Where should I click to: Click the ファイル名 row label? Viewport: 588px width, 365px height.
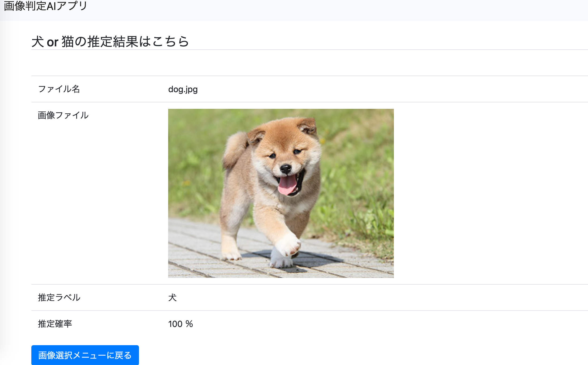[x=59, y=89]
